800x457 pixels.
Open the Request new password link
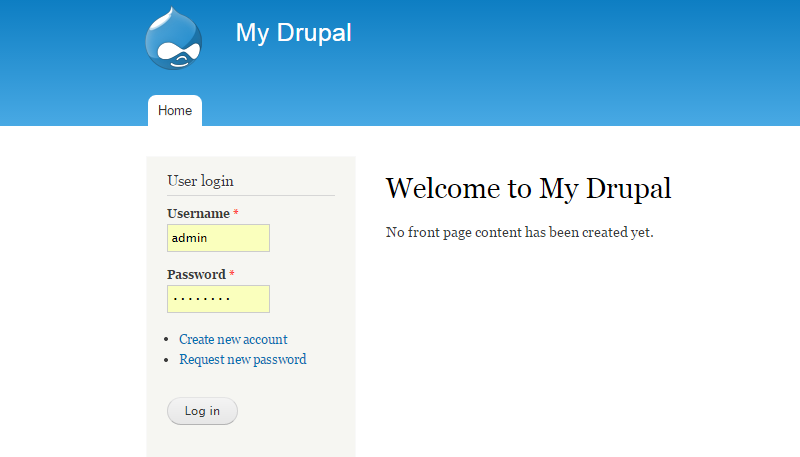[242, 360]
